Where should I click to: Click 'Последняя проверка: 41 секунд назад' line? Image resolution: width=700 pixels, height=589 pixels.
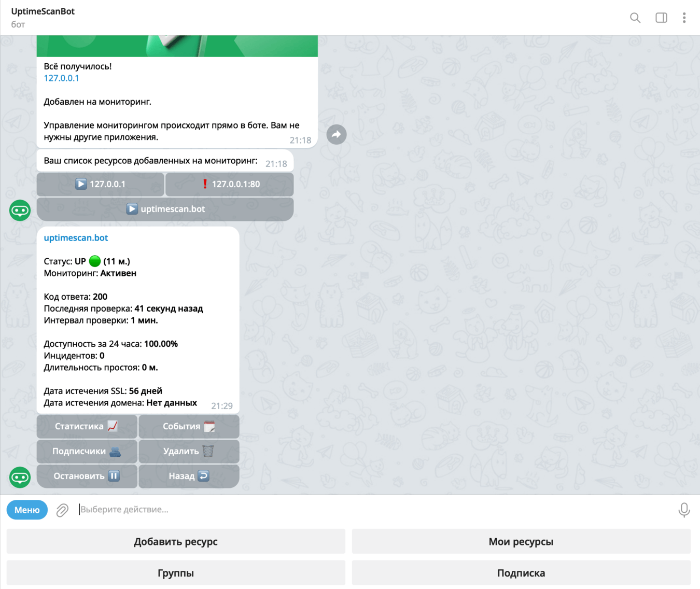[123, 308]
